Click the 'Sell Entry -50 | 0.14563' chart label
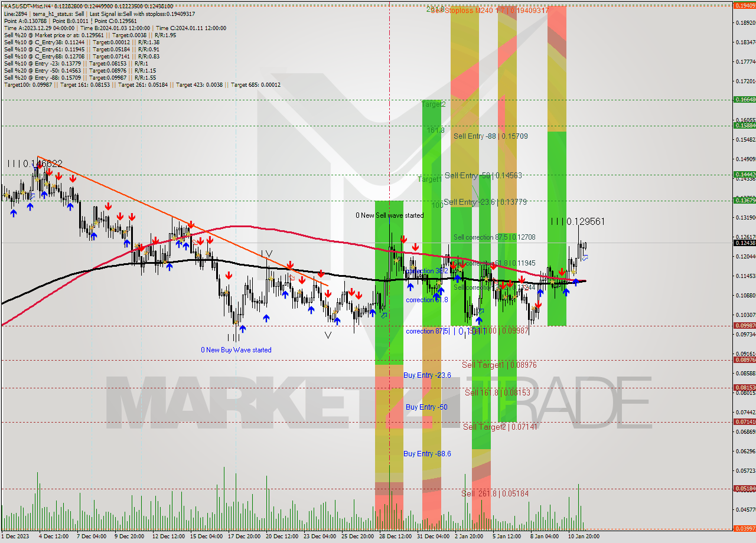Image resolution: width=756 pixels, height=543 pixels. (x=483, y=175)
